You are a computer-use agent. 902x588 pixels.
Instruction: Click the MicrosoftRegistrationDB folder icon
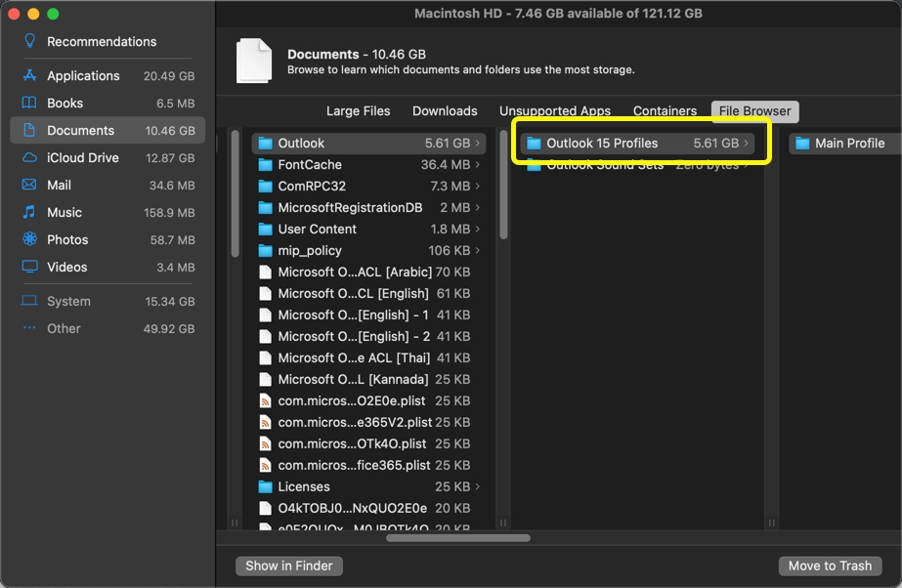265,207
